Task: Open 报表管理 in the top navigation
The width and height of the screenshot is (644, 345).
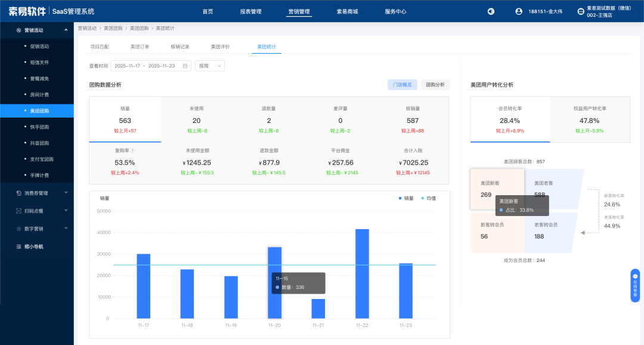Action: click(x=250, y=11)
